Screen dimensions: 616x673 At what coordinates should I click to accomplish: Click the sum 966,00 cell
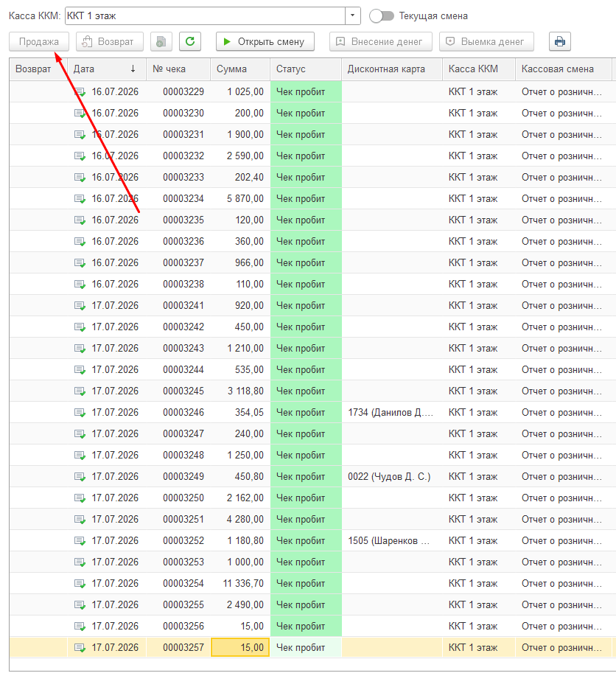pyautogui.click(x=240, y=262)
